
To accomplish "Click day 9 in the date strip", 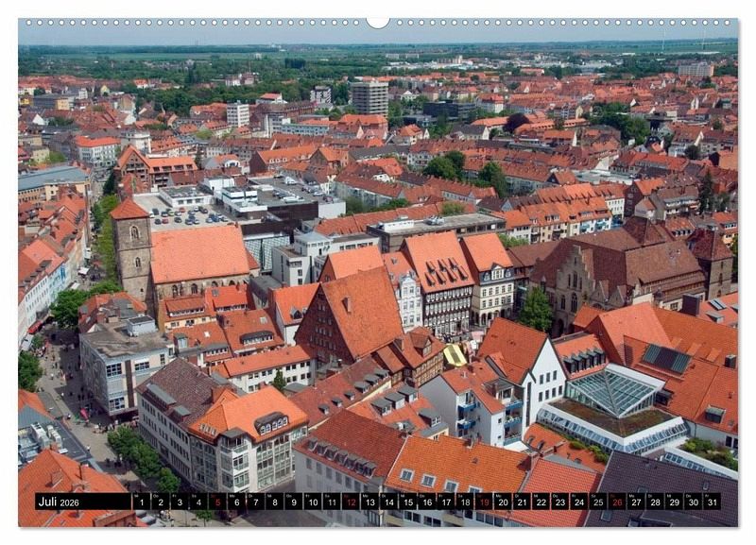I will [x=293, y=502].
